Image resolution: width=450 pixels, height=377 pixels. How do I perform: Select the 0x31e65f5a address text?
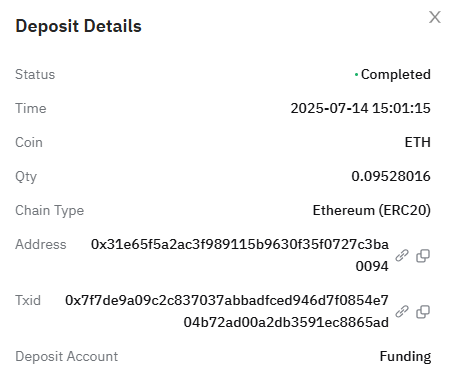coord(240,255)
